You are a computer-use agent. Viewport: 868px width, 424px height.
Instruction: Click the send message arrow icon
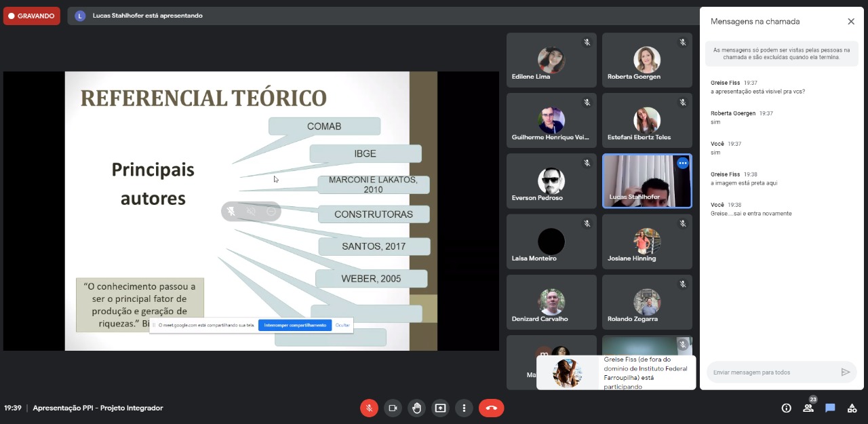[845, 372]
